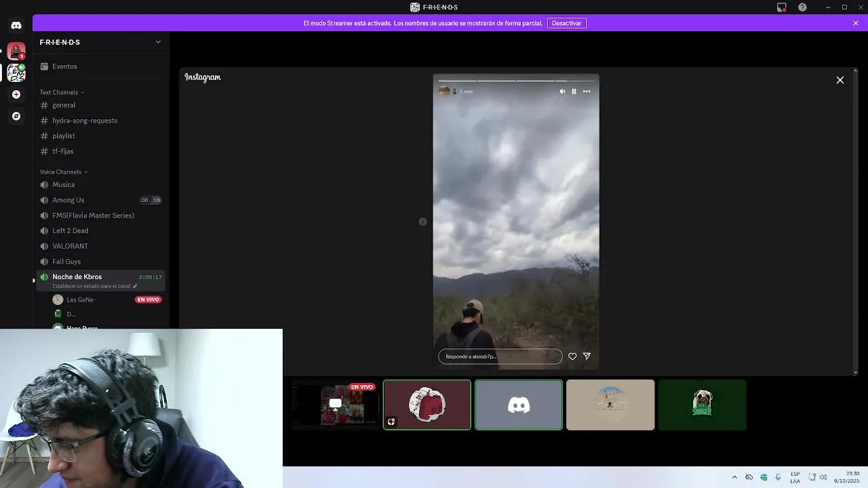The width and height of the screenshot is (868, 488).
Task: Collapse the Text Channels category
Action: [62, 92]
